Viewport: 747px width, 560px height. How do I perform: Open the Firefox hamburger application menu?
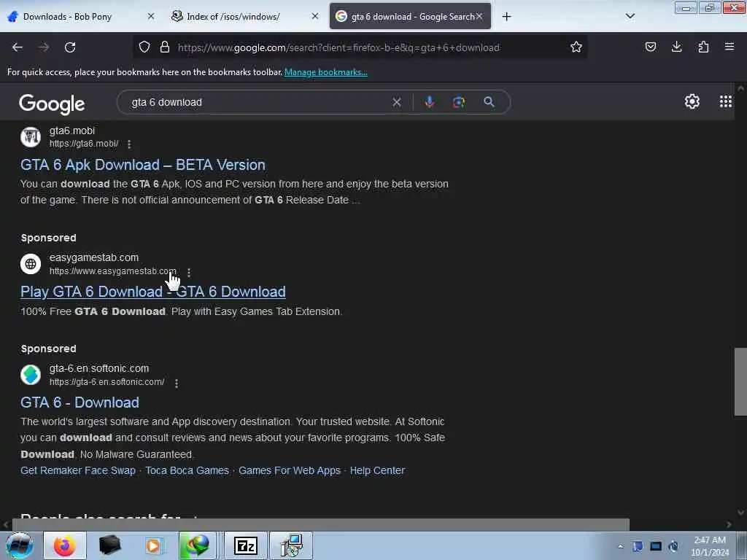(729, 47)
